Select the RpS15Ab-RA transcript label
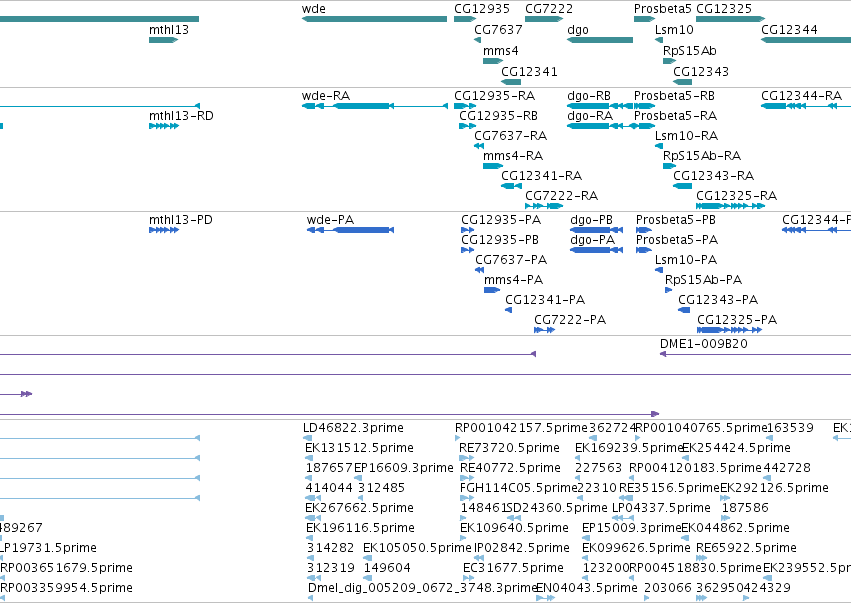851x603 pixels. click(702, 156)
